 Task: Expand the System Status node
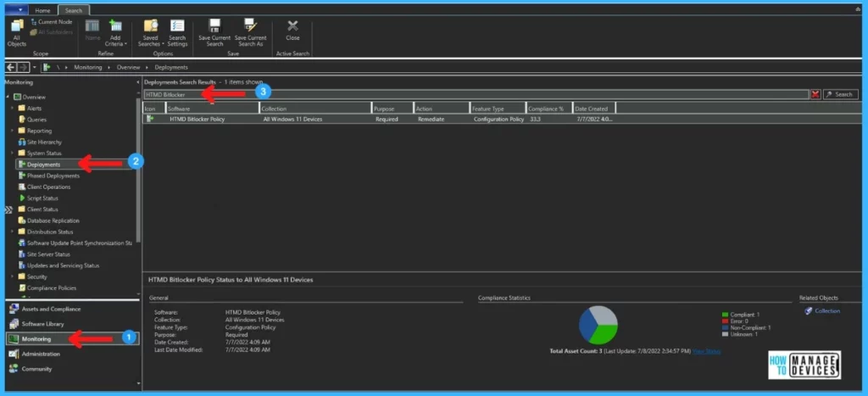(x=12, y=153)
